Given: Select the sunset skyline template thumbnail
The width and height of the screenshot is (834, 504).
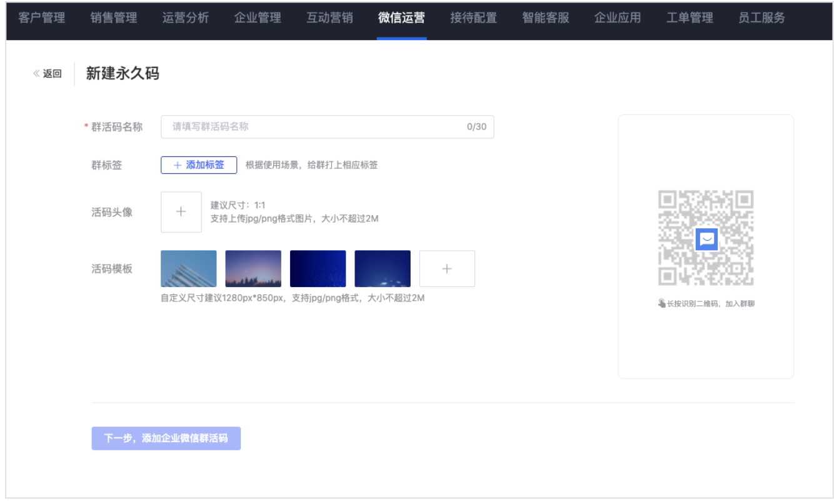Looking at the screenshot, I should (x=253, y=269).
